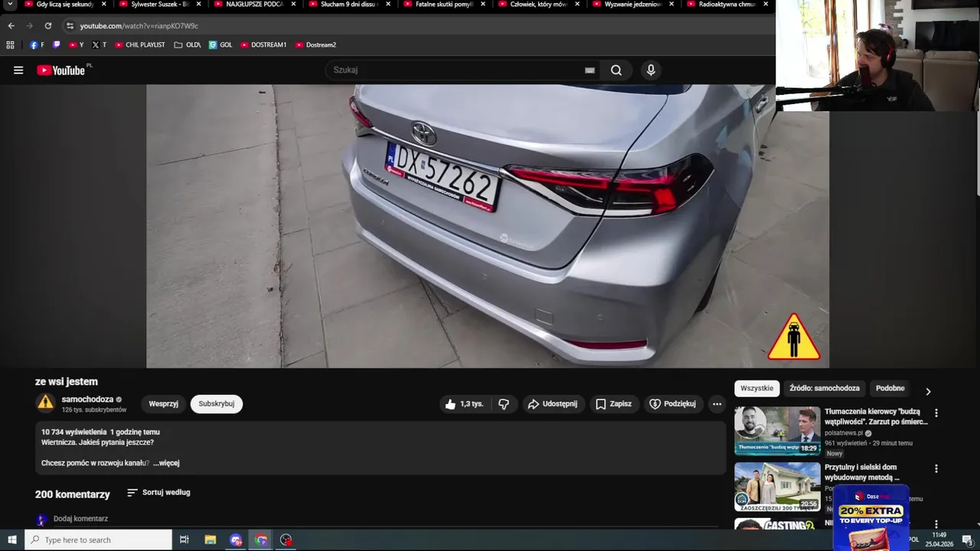Switch to the Człowiek, który mów tab
Screen dimensions: 980x551
click(539, 5)
